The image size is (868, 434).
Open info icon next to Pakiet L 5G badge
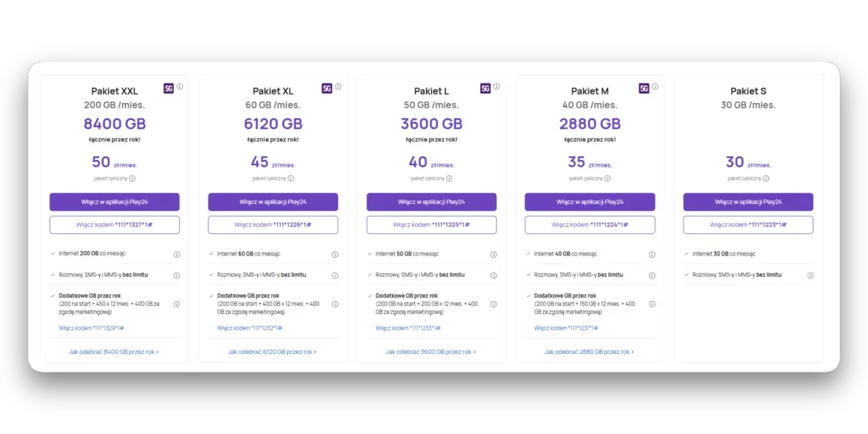pyautogui.click(x=496, y=87)
